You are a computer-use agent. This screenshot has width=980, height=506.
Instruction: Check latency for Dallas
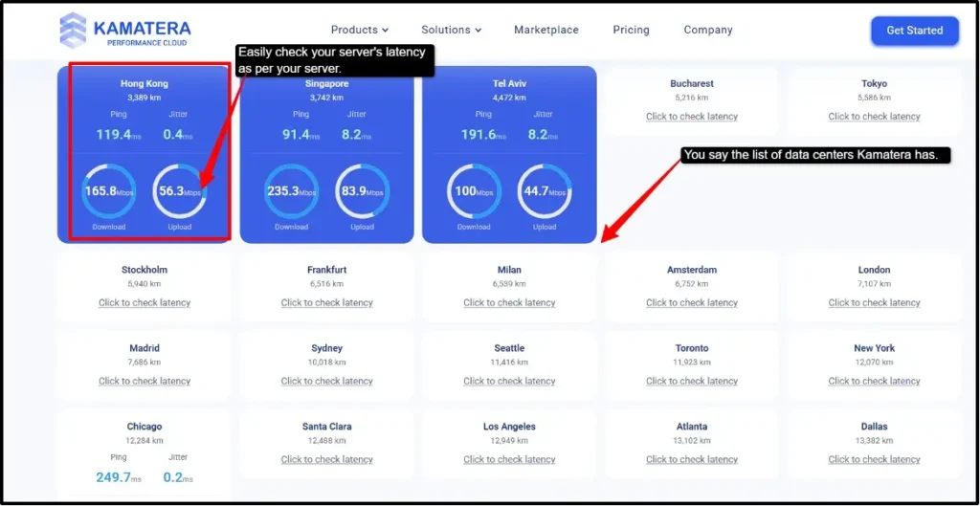(x=875, y=459)
